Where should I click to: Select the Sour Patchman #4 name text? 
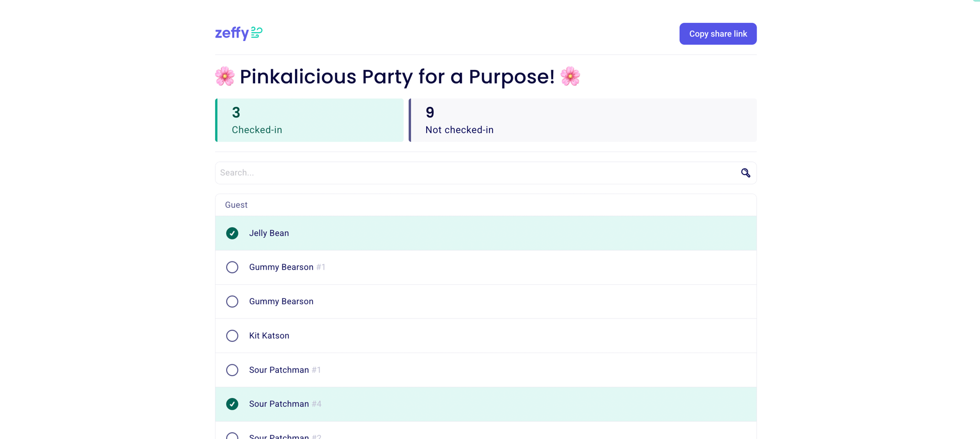pos(279,404)
